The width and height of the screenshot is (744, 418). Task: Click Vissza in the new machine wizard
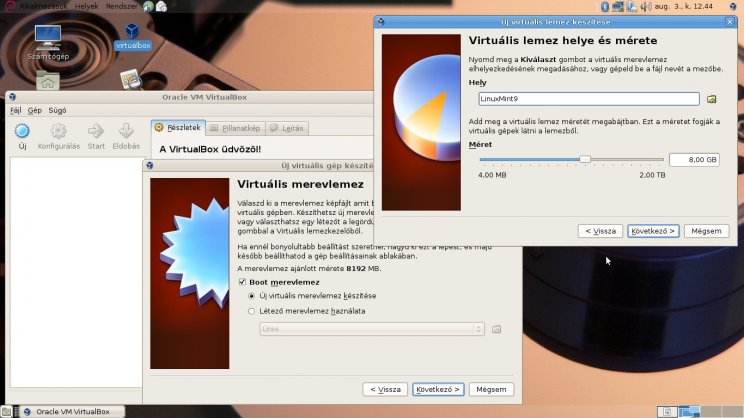[x=385, y=390]
